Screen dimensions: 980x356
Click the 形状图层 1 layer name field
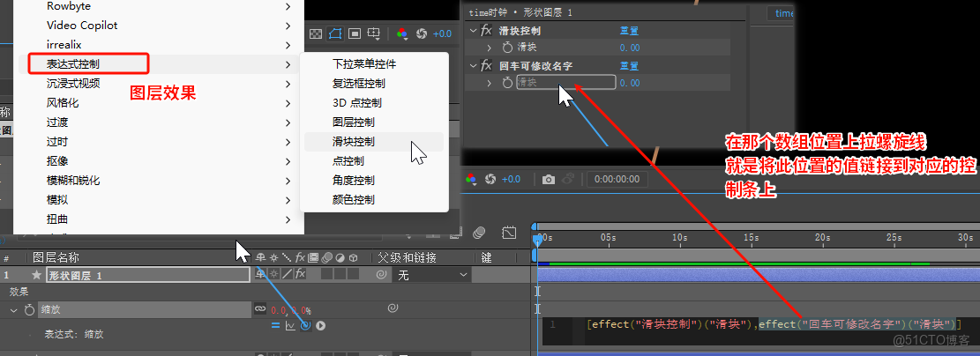(x=149, y=275)
